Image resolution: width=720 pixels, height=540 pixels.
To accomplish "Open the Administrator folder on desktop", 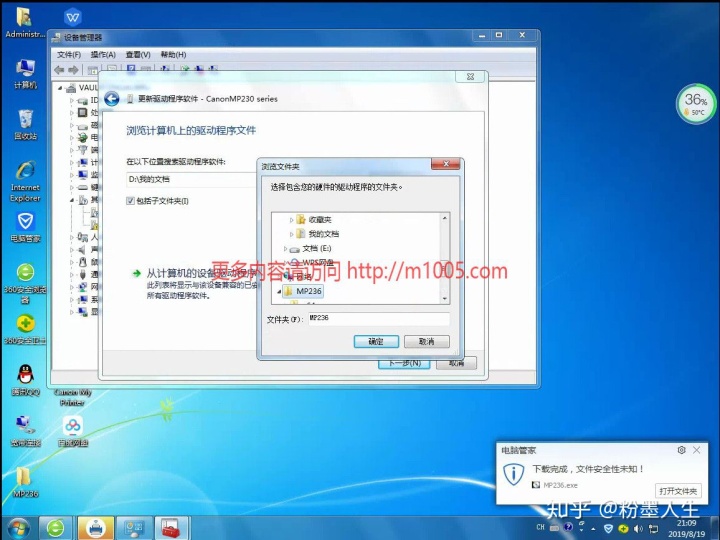I will [x=25, y=22].
